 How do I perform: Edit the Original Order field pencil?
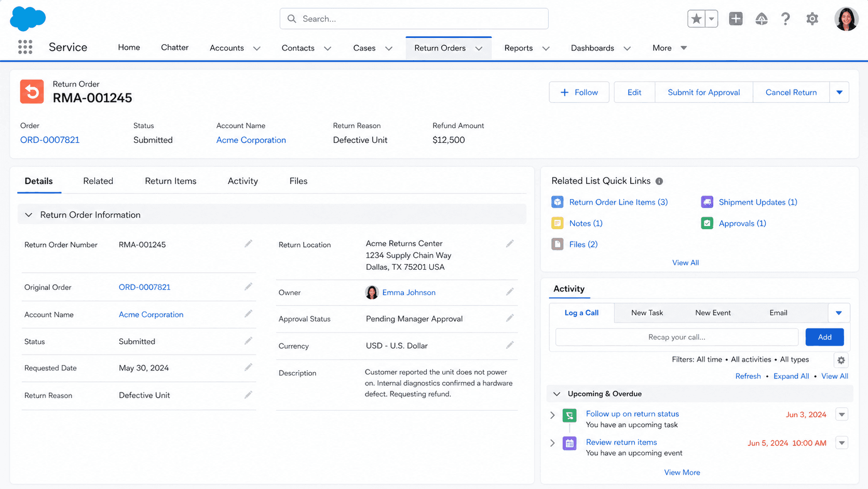pos(249,286)
